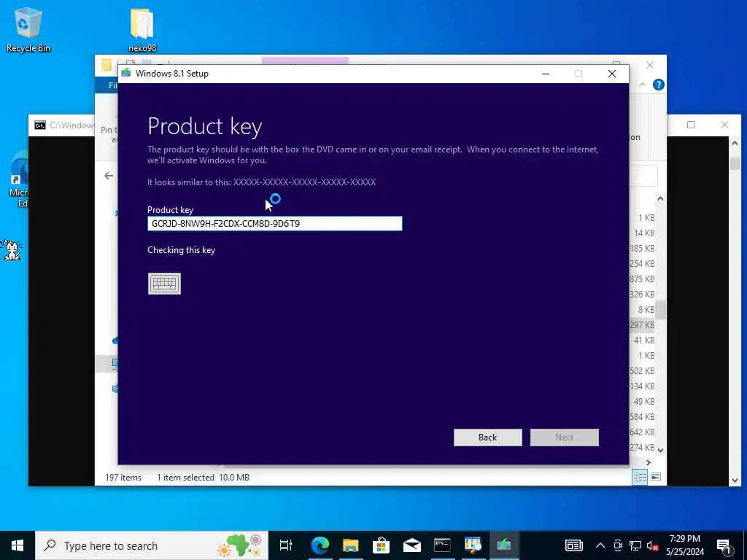Open File Explorer from taskbar

(351, 545)
